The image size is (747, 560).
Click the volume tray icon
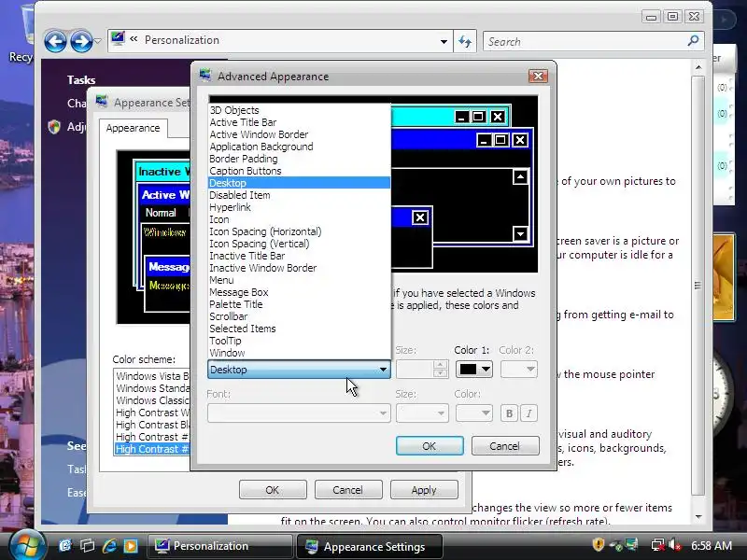[674, 544]
